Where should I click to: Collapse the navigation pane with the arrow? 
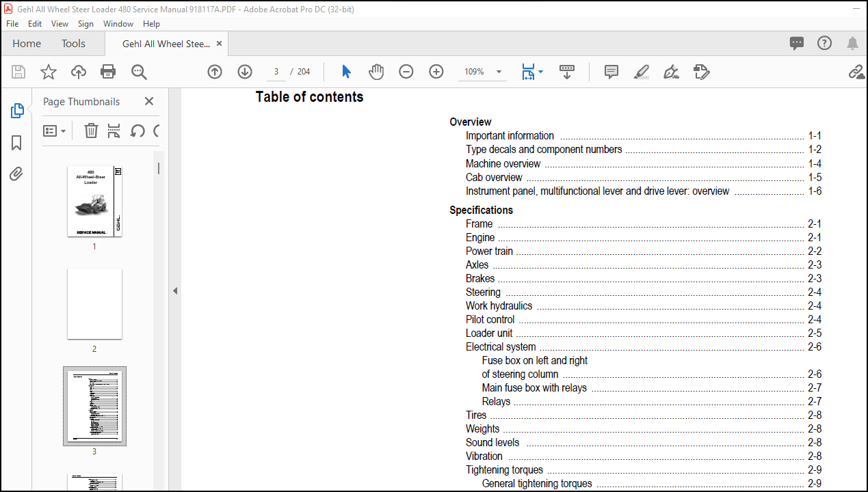(174, 291)
